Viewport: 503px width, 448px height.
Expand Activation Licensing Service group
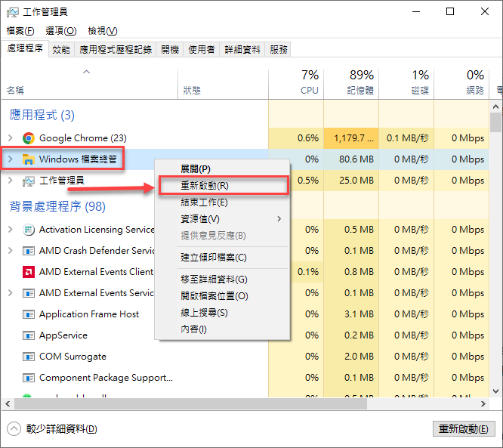[11, 230]
